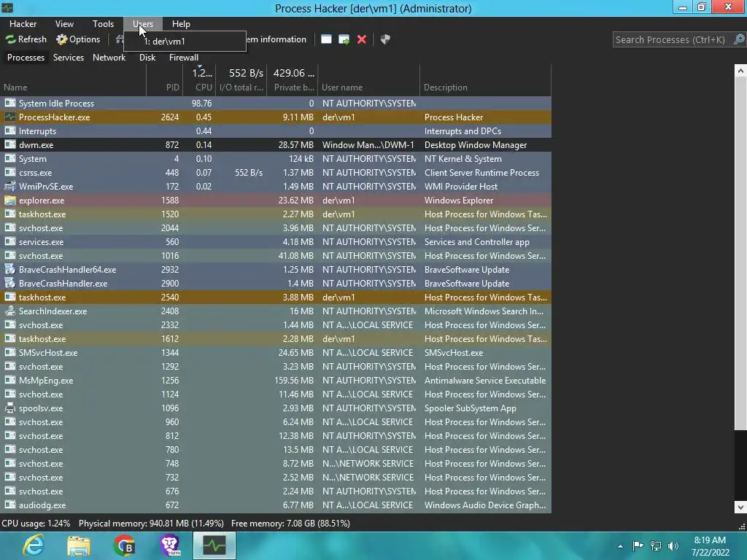Screen dimensions: 747x560
Task: Click the volume speaker tray icon
Action: 673,546
